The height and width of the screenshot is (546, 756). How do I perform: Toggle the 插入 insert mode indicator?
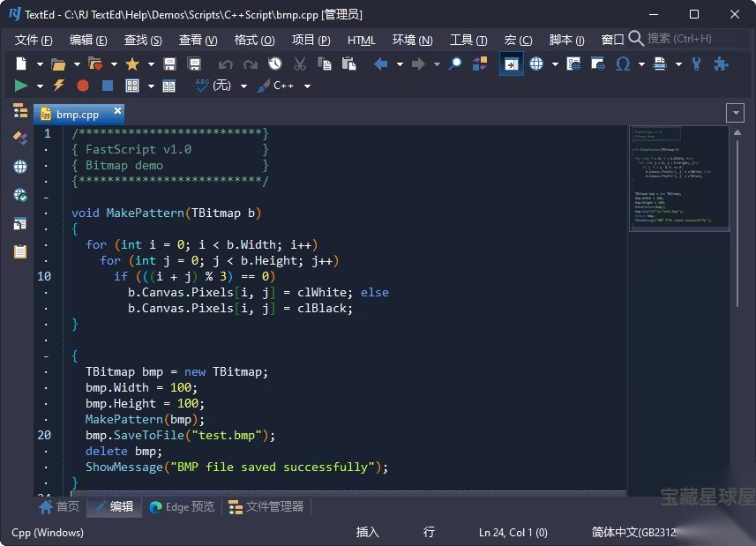(x=367, y=532)
